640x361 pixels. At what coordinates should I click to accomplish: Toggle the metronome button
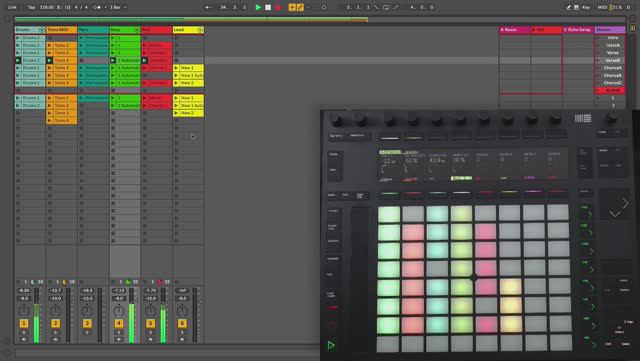click(97, 7)
